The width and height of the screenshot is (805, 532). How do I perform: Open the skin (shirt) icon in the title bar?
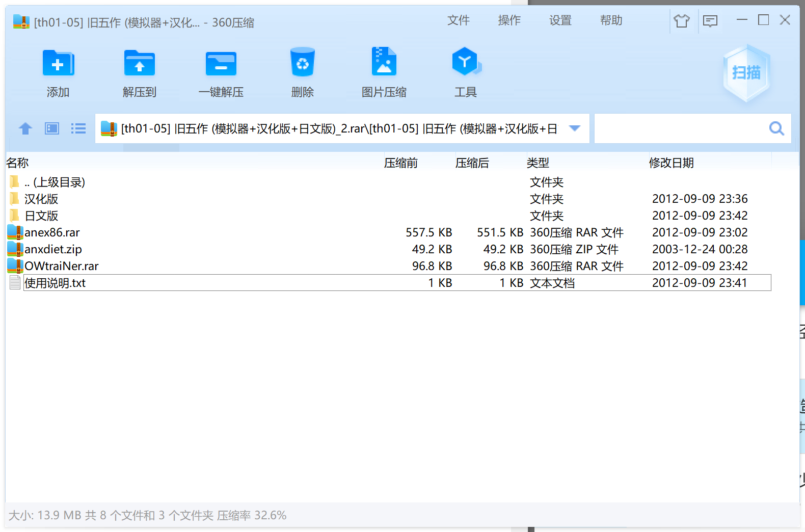tap(681, 21)
